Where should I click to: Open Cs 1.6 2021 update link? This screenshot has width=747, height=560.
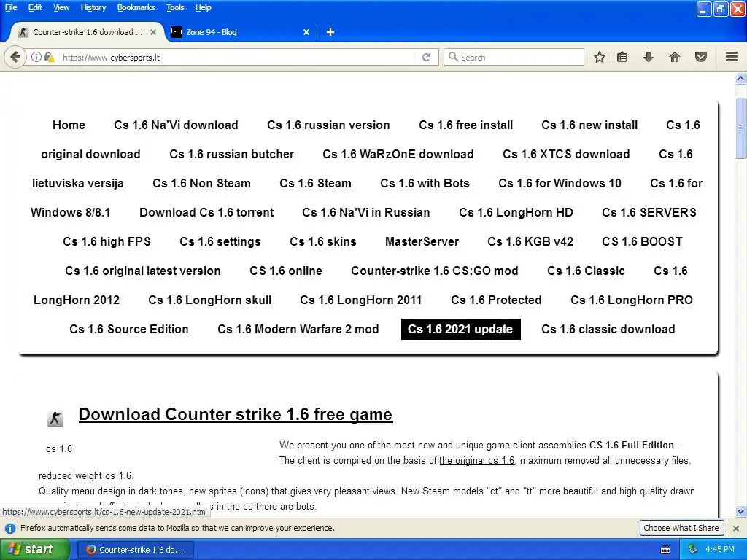tap(461, 329)
